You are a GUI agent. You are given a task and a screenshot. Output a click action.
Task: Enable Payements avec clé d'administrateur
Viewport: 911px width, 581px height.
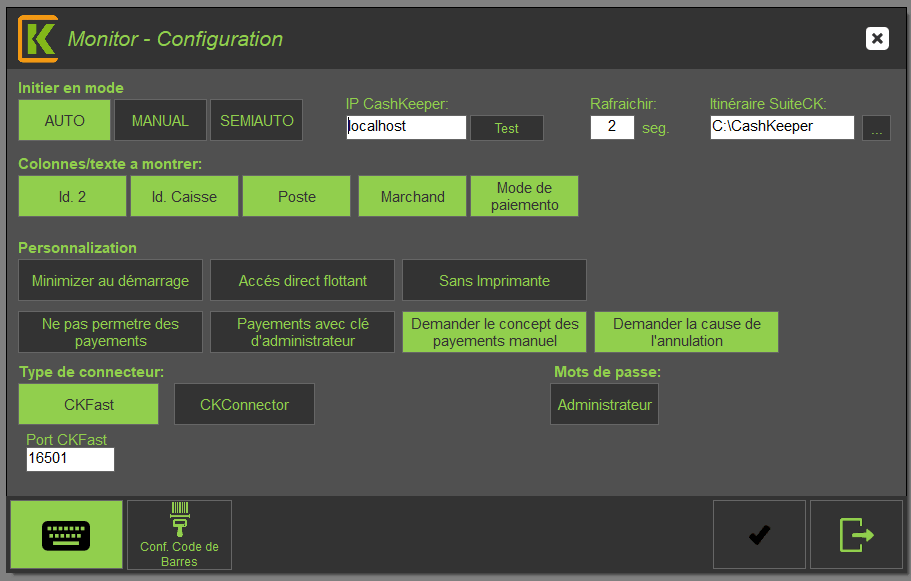coord(302,332)
